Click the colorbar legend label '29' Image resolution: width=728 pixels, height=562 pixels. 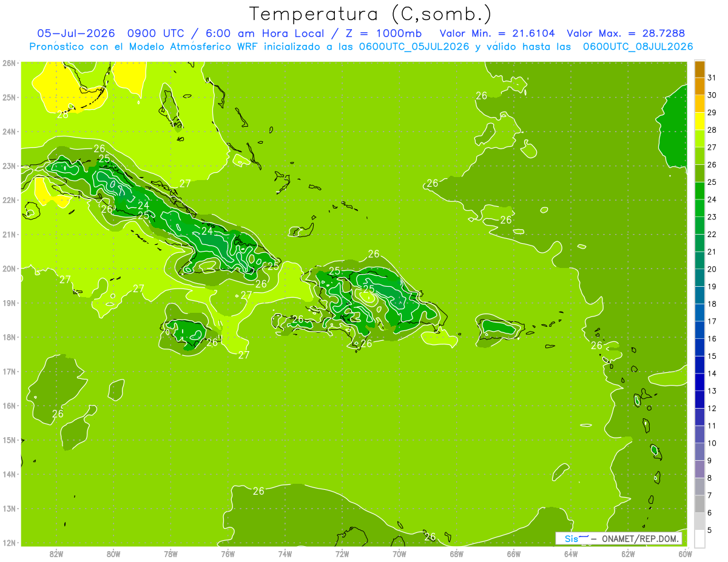pos(712,113)
